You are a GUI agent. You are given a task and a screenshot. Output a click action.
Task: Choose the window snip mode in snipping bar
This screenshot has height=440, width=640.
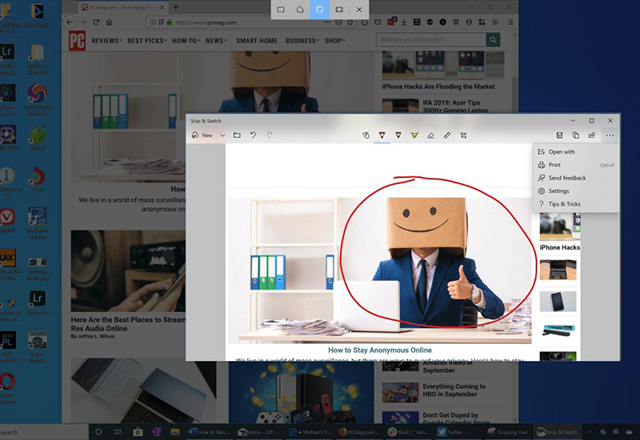pos(320,9)
